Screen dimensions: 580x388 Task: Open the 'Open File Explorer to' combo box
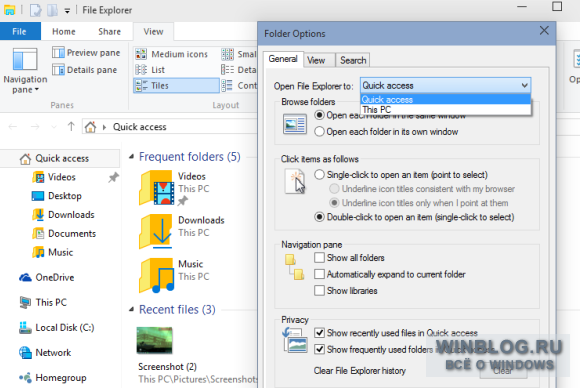click(x=445, y=85)
